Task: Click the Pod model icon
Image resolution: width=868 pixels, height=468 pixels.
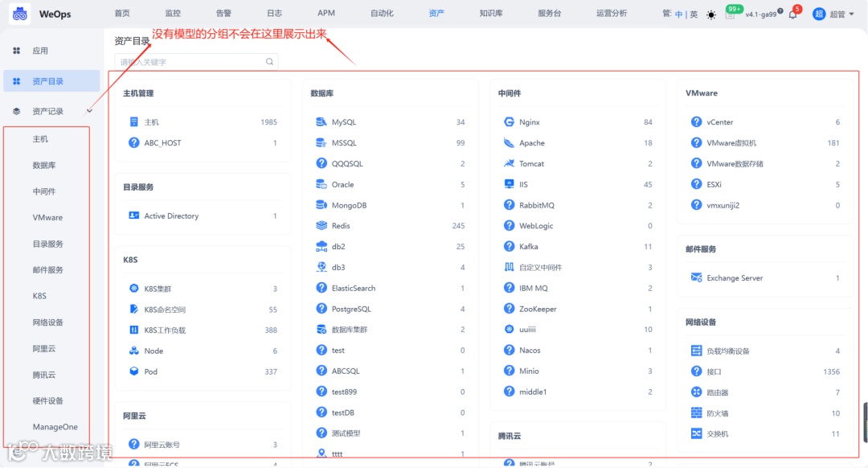Action: click(x=133, y=372)
